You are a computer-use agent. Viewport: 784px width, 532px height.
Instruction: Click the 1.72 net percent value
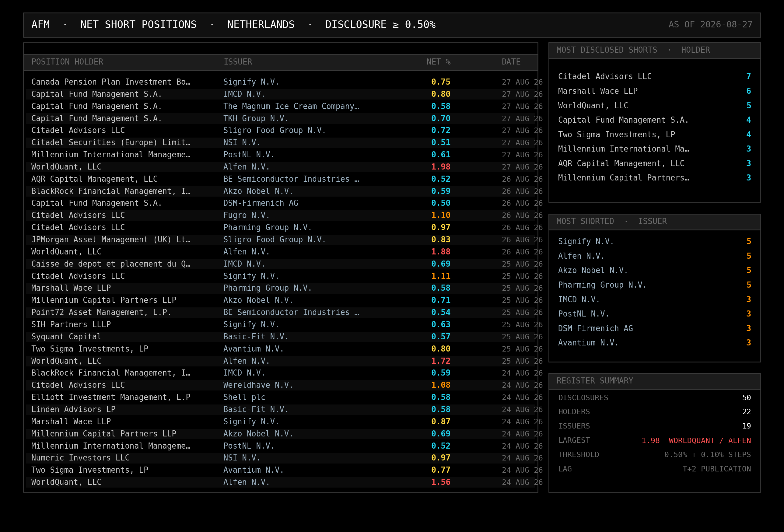[441, 361]
